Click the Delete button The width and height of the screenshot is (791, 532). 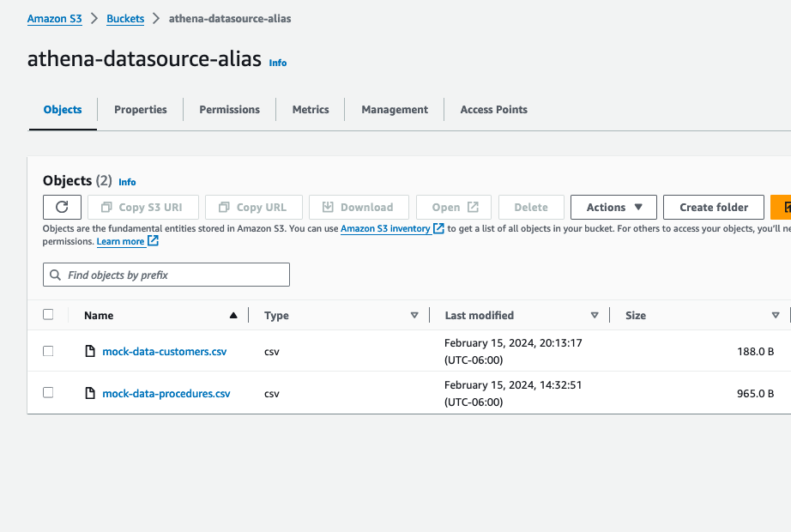[x=531, y=207]
